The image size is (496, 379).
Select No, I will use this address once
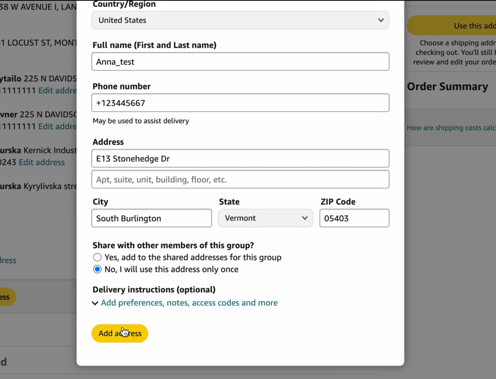(x=97, y=269)
